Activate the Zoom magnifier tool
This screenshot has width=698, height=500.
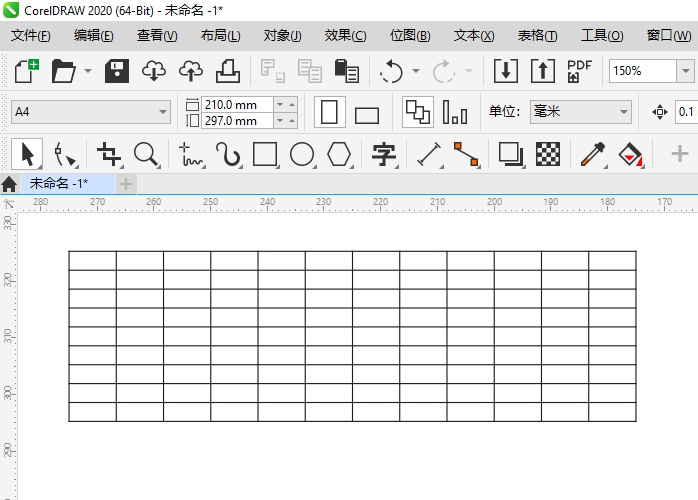[146, 154]
